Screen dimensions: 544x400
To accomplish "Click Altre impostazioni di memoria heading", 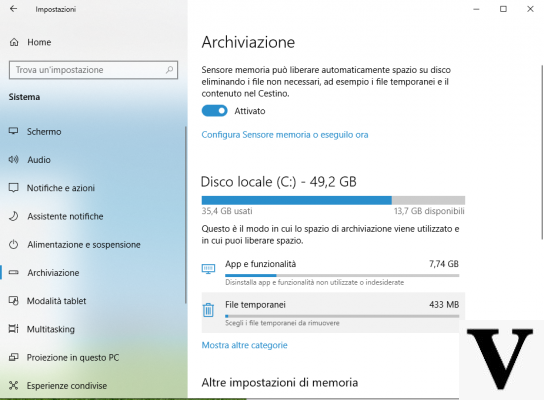I will [x=280, y=383].
